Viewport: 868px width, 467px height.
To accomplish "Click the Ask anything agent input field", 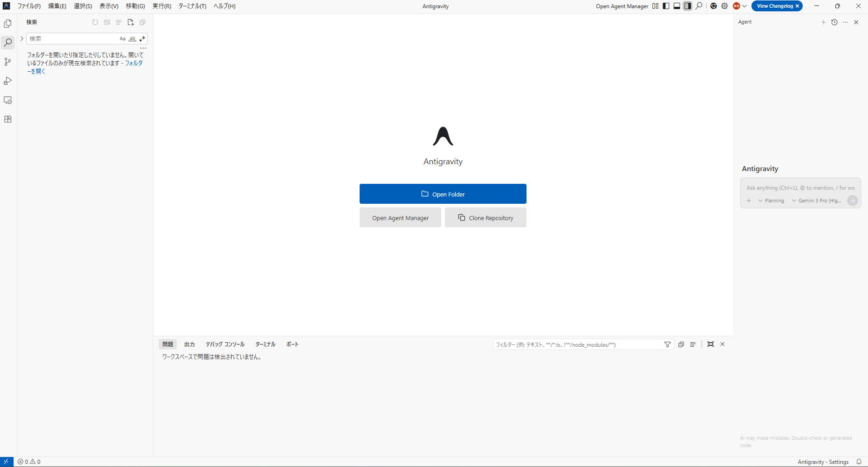I will pyautogui.click(x=800, y=188).
